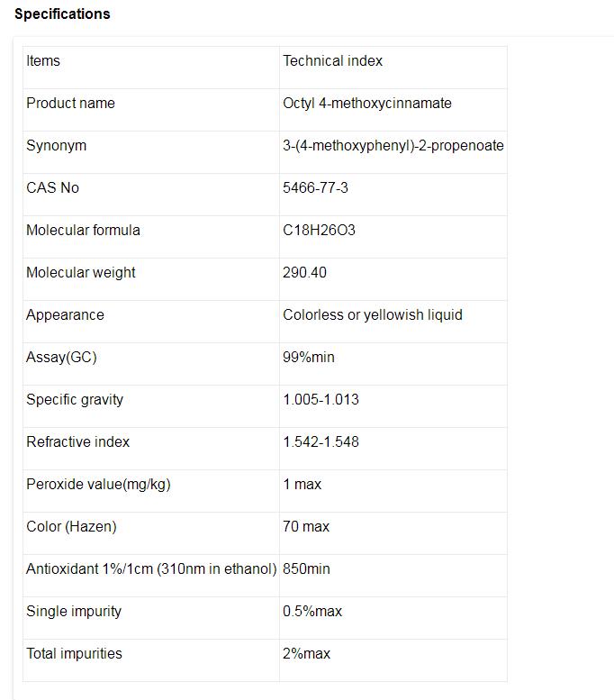Screen dimensions: 614x700
Task: Click the Total impurities label
Action: (74, 654)
